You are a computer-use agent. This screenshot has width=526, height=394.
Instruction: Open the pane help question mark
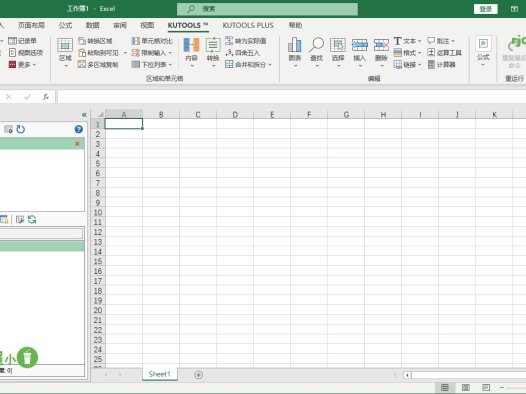[x=78, y=129]
